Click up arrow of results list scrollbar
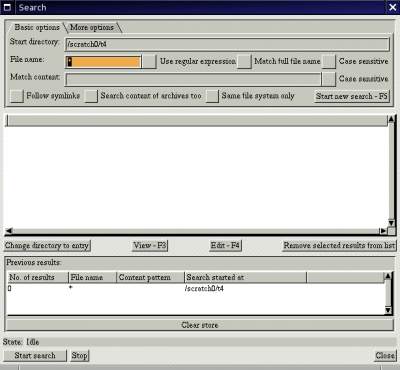Screen dimensions: 400x370 [392, 118]
